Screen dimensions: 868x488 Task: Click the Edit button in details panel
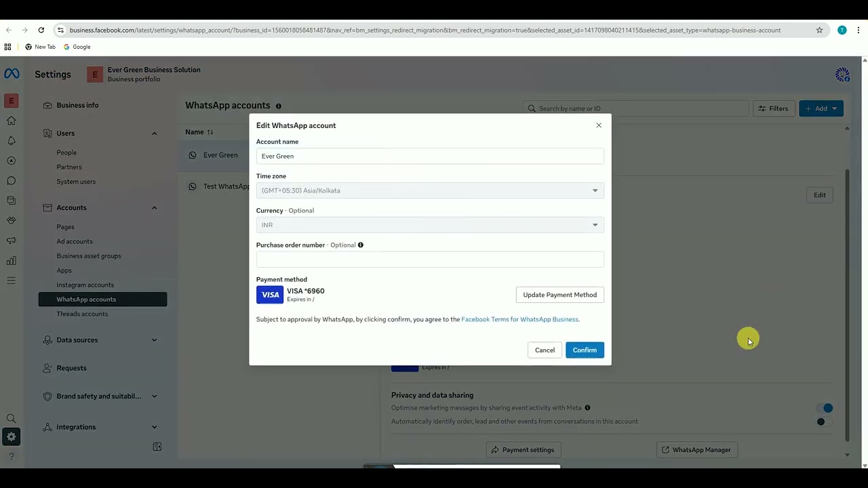coord(820,195)
